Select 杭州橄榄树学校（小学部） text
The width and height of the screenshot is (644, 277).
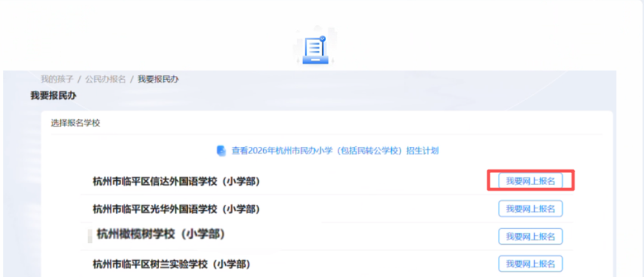[x=162, y=234]
